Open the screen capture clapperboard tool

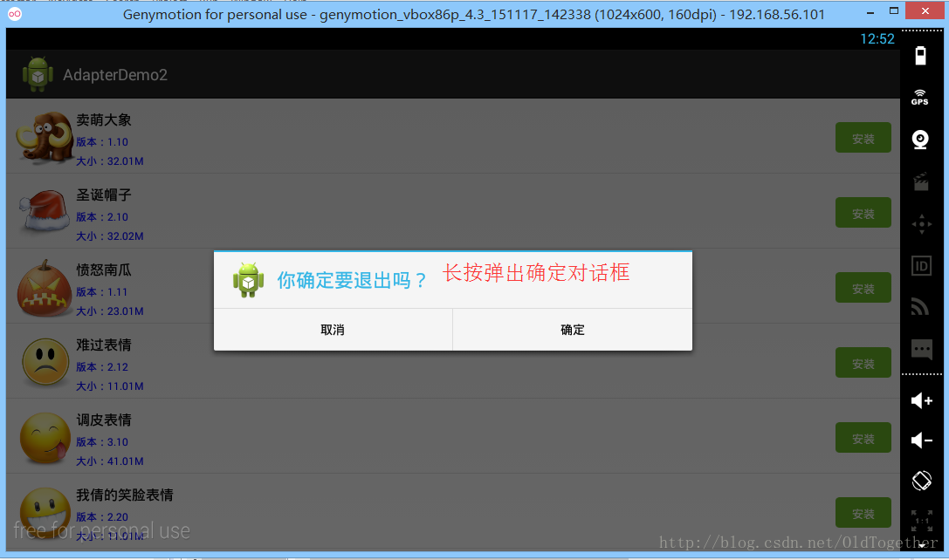click(921, 182)
